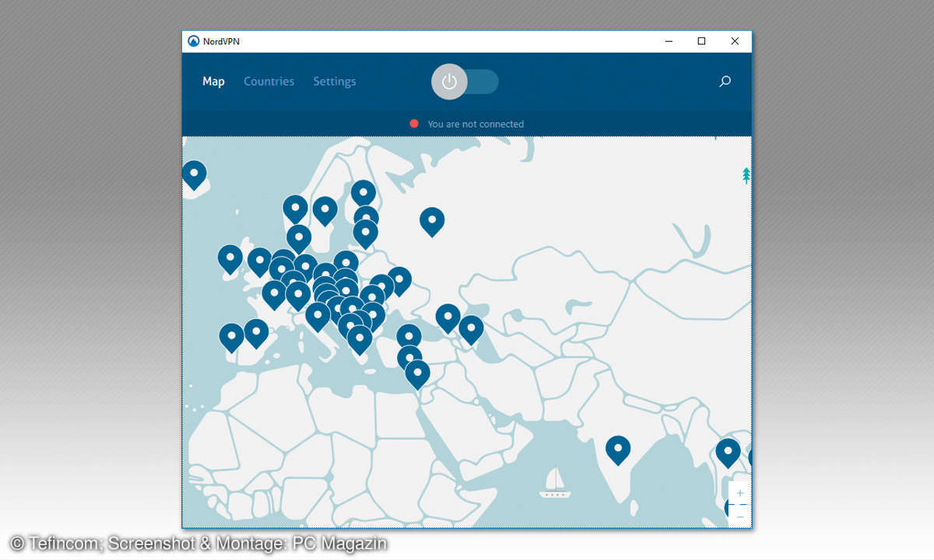The image size is (934, 560).
Task: Close the NordVPN window
Action: (735, 41)
